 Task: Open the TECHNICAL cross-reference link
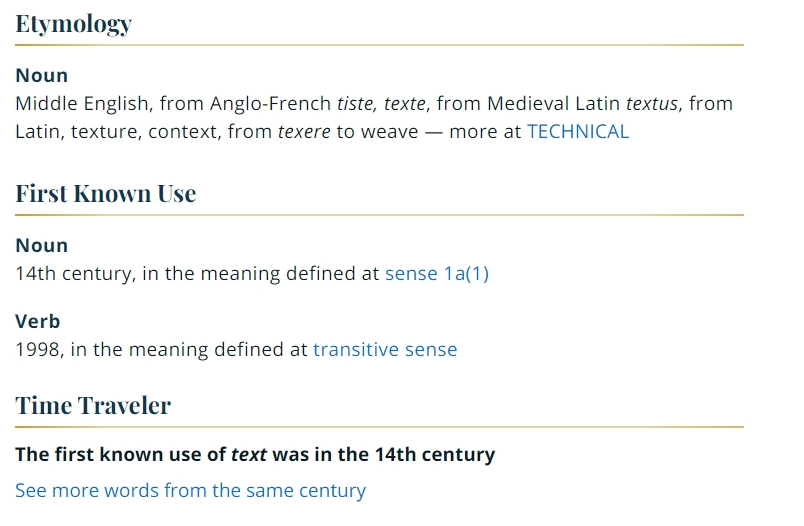tap(578, 132)
